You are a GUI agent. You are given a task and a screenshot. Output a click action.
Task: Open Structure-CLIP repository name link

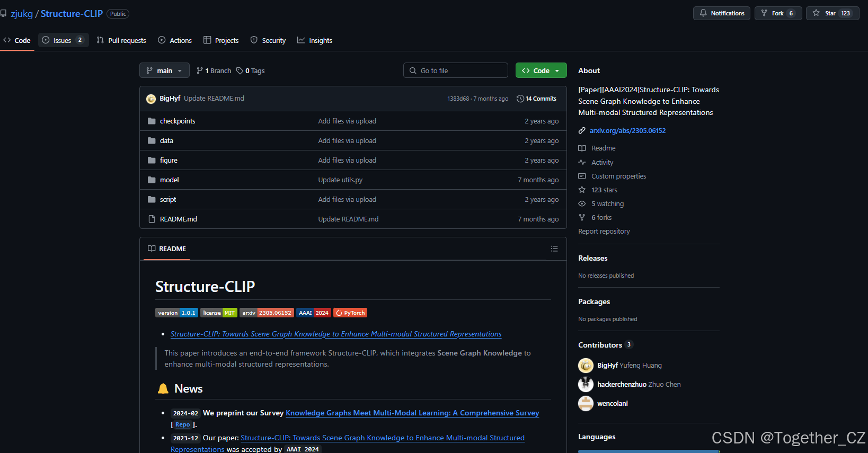[72, 14]
